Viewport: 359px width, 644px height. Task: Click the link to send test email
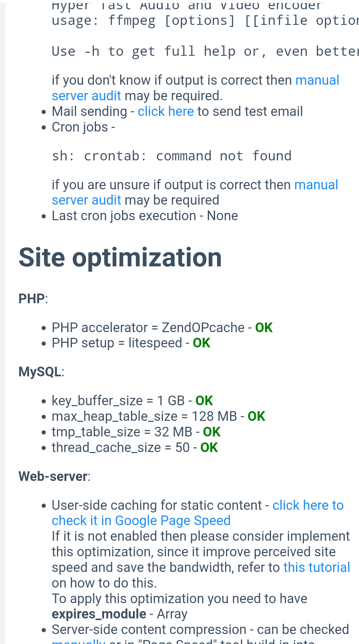(166, 112)
